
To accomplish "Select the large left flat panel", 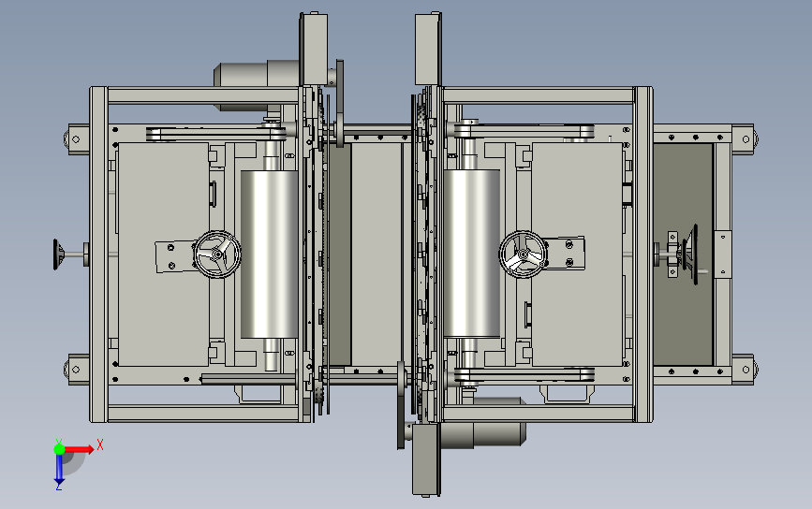I will 163,254.
